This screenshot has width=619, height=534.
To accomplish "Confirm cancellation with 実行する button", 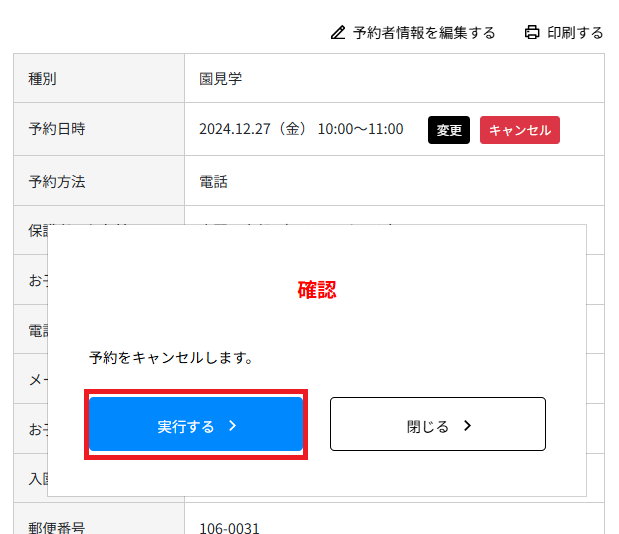I will click(x=196, y=425).
